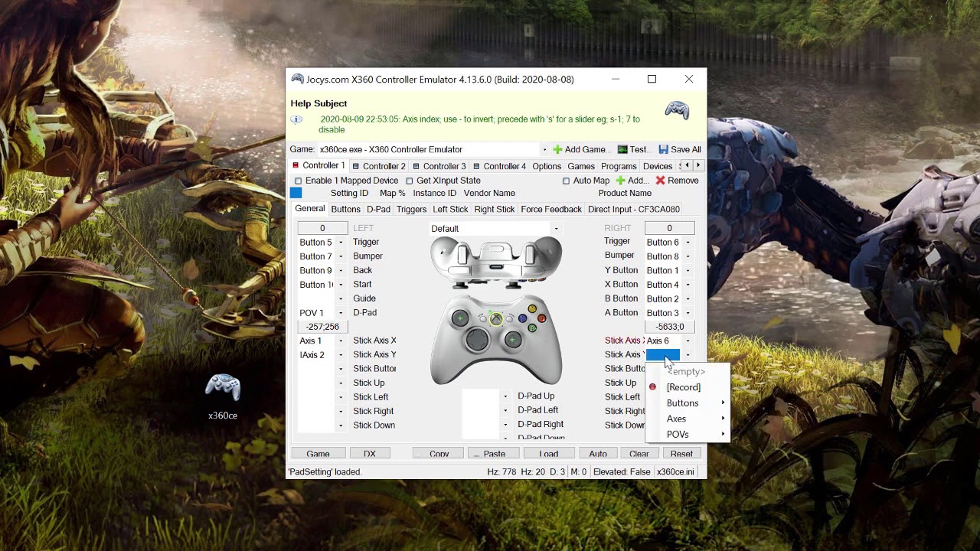Switch to the Force Feedback sub-tab
Image resolution: width=980 pixels, height=551 pixels.
pyautogui.click(x=551, y=210)
